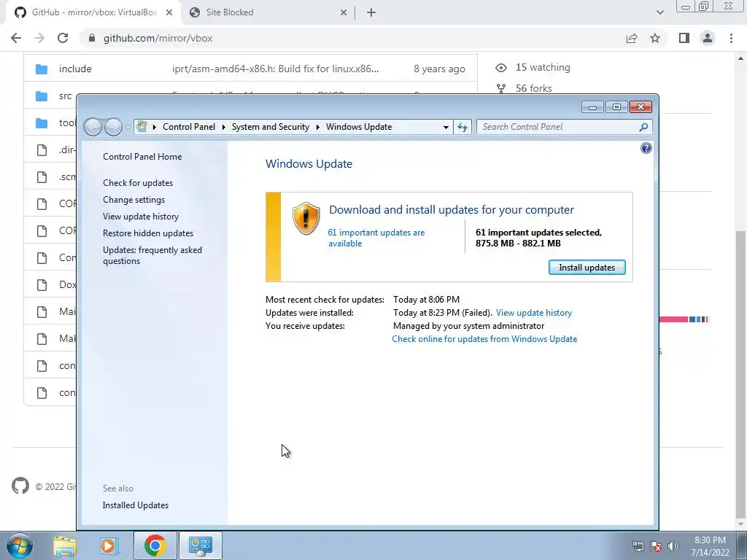
Task: Open Chrome three-dot menu
Action: pyautogui.click(x=731, y=38)
